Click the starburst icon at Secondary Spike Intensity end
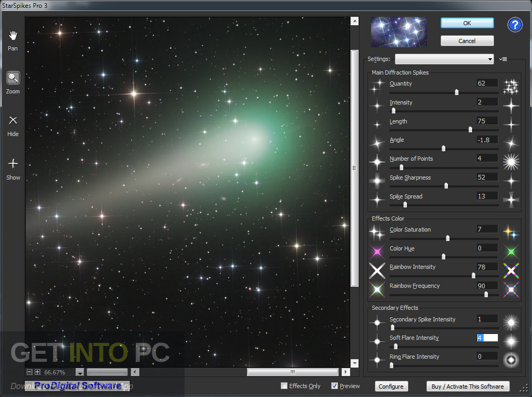 click(x=511, y=322)
